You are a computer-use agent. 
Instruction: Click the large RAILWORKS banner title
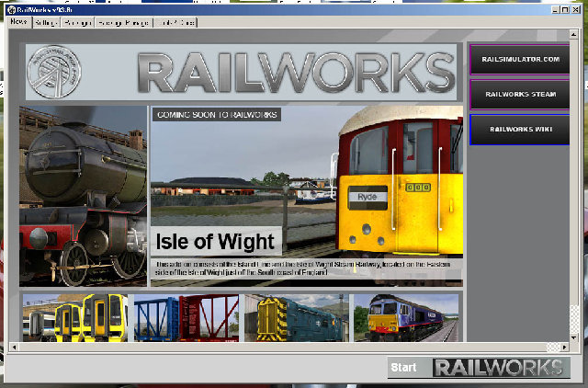[x=294, y=74]
